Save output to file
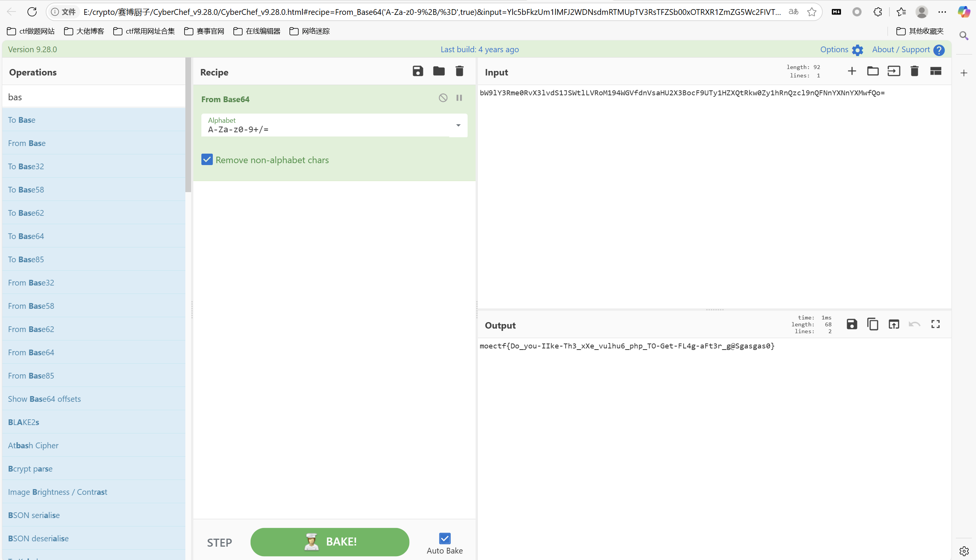 coord(852,324)
